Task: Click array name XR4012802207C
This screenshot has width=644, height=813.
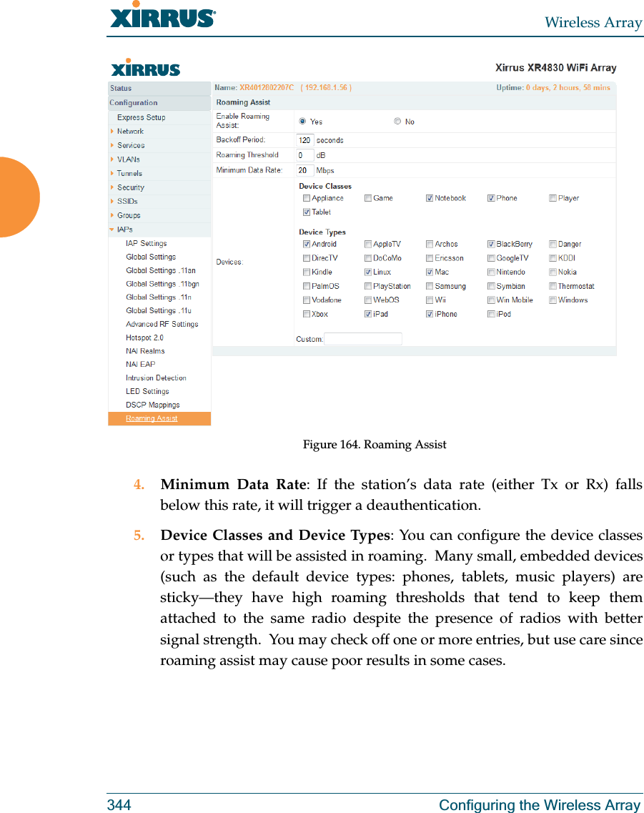Action: click(x=267, y=88)
